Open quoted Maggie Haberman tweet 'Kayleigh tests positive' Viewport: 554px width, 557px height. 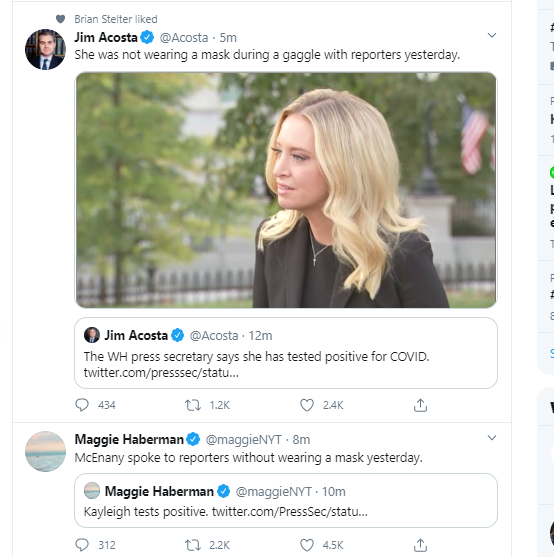pyautogui.click(x=286, y=501)
